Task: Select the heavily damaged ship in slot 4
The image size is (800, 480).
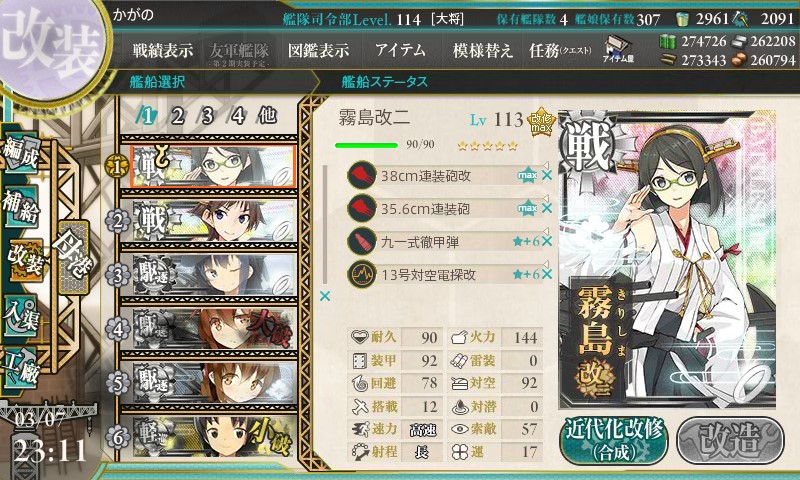Action: coord(214,329)
